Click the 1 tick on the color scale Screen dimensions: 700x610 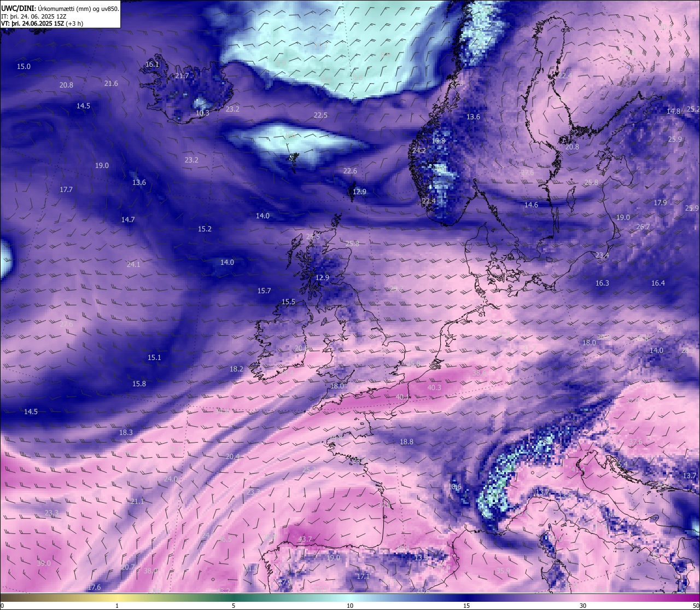(x=117, y=606)
